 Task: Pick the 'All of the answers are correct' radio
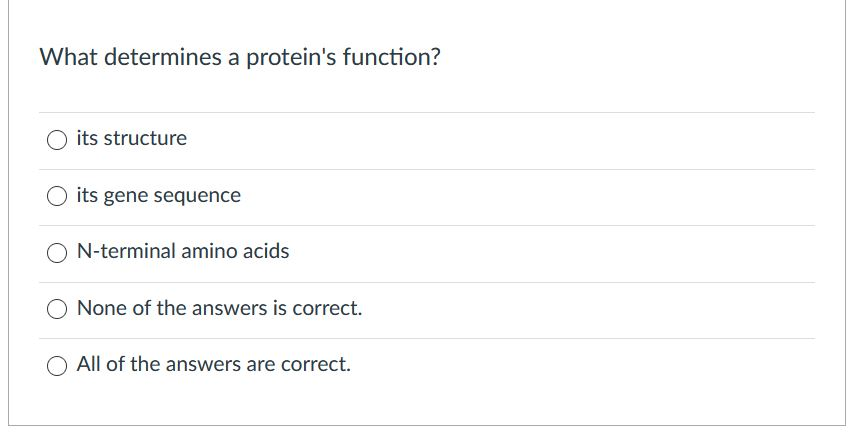pyautogui.click(x=57, y=366)
